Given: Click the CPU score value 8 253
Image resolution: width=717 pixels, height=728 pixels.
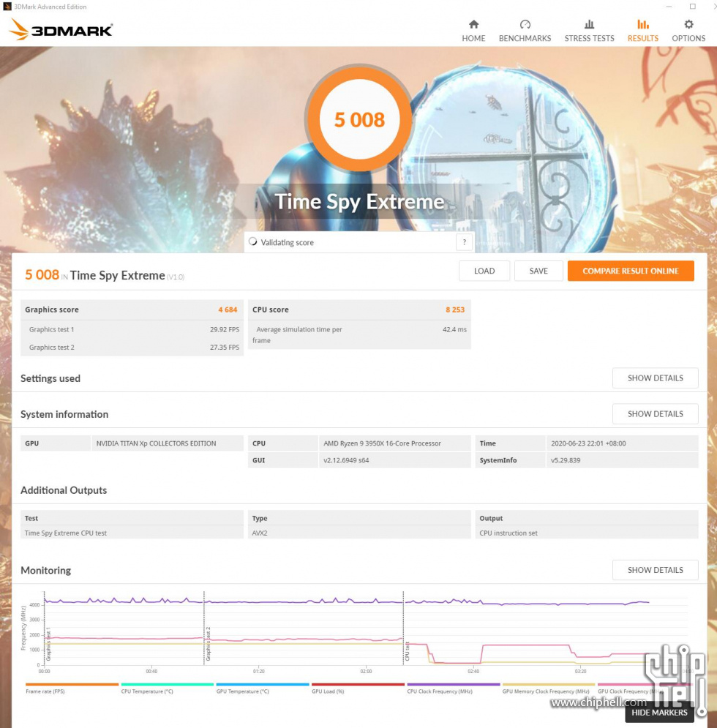Looking at the screenshot, I should pos(455,309).
